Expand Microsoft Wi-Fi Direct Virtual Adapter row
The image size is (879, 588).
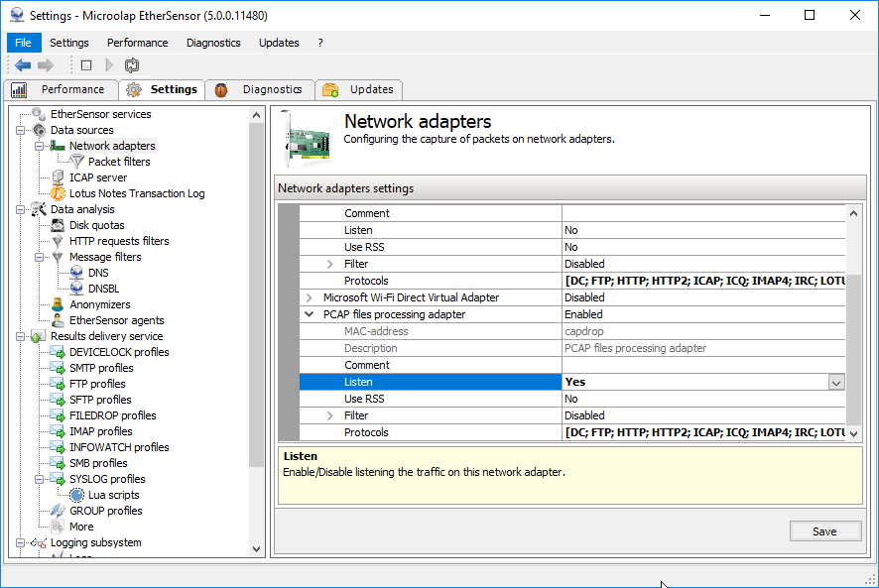click(x=309, y=297)
